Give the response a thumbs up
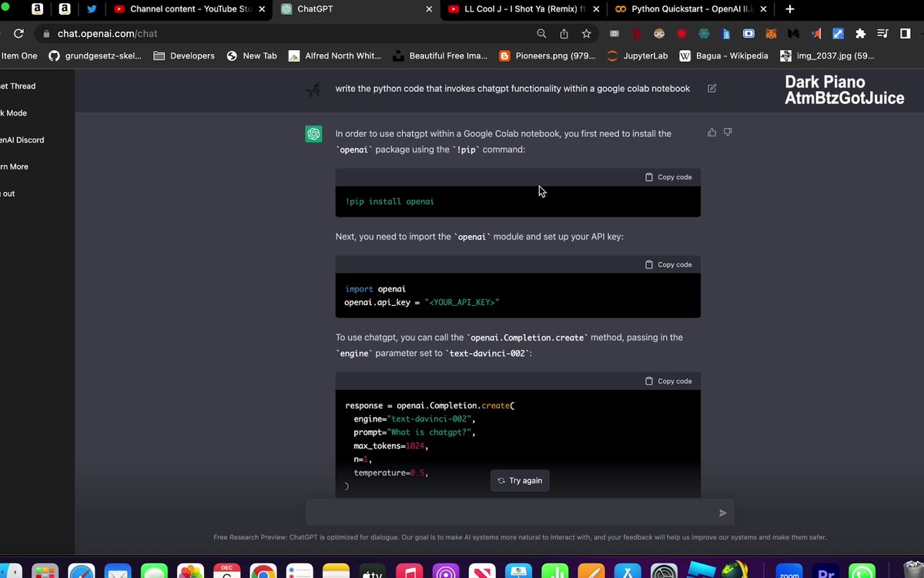Viewport: 924px width, 578px height. click(711, 133)
